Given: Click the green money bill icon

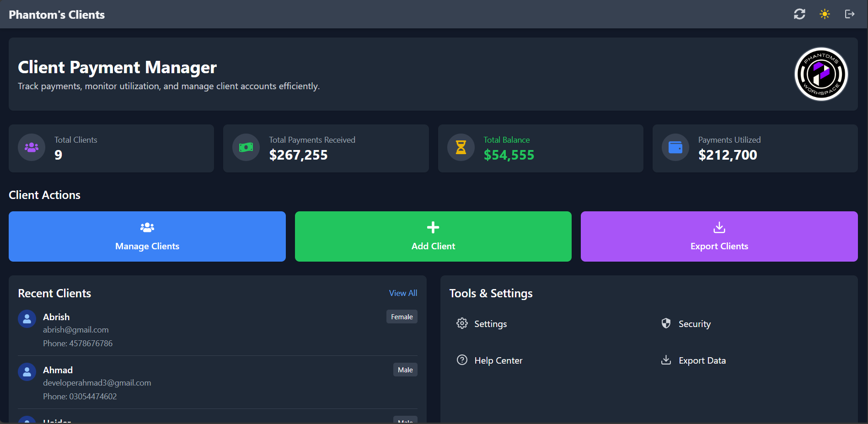Looking at the screenshot, I should 246,147.
